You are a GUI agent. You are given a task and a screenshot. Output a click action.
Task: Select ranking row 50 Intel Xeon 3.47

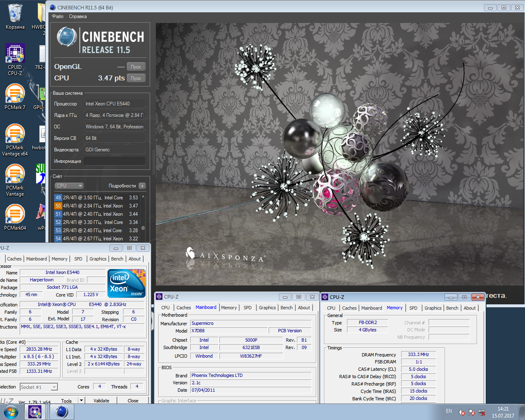(97, 206)
